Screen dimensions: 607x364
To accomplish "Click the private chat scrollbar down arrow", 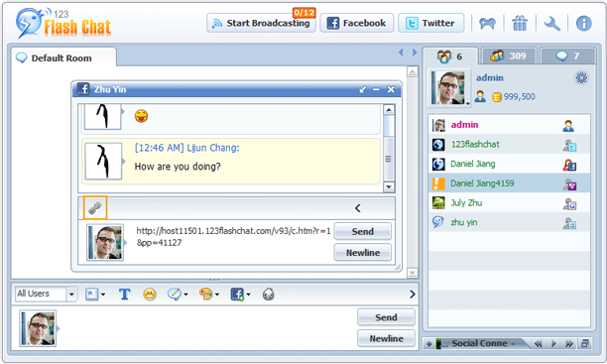I will (x=389, y=187).
